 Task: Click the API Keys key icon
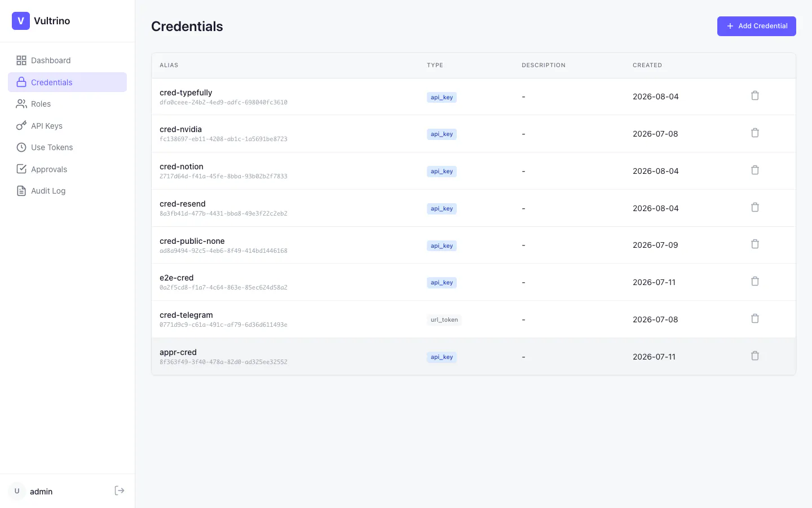point(21,126)
